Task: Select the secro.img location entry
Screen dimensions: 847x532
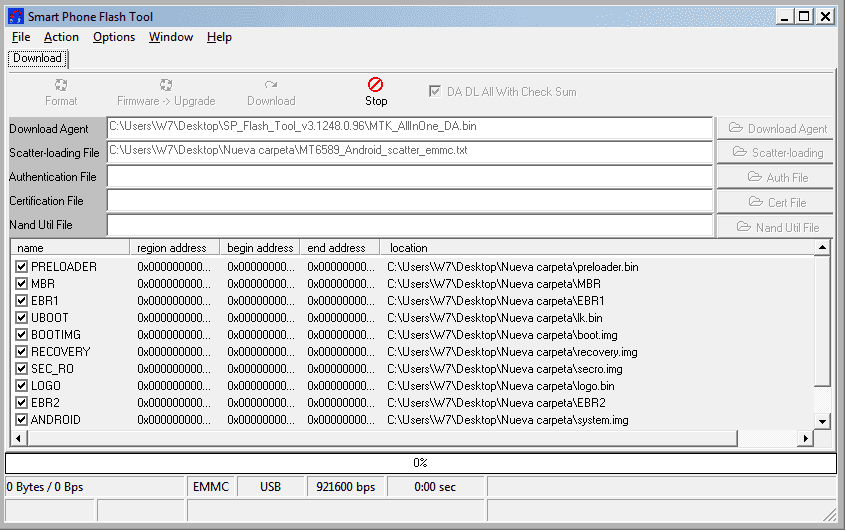Action: pos(505,369)
